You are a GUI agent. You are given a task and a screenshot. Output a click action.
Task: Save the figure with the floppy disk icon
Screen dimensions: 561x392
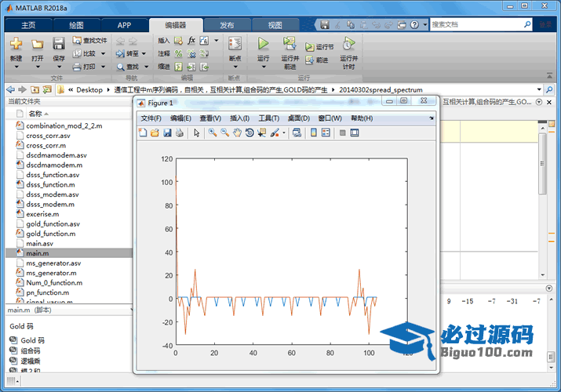pos(167,133)
